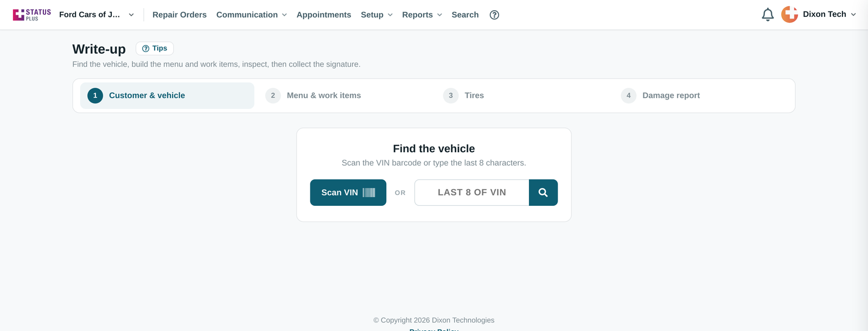This screenshot has height=331, width=868.
Task: Open the Dixon Tech user menu
Action: pyautogui.click(x=829, y=15)
